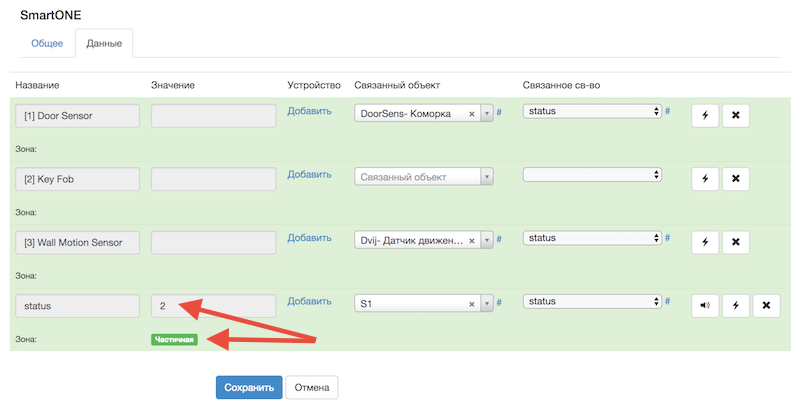The image size is (800, 409).
Task: Click the status name field
Action: [x=78, y=306]
